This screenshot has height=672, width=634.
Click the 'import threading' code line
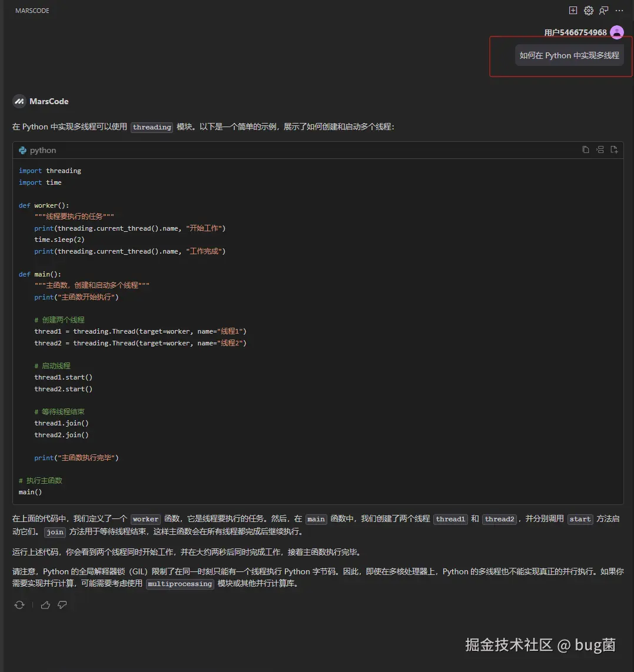click(x=49, y=171)
